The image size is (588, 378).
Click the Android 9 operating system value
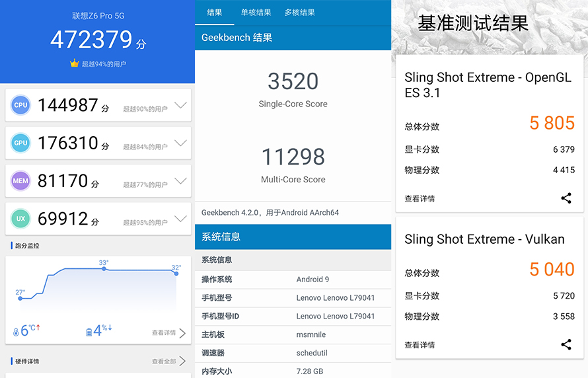tap(312, 280)
